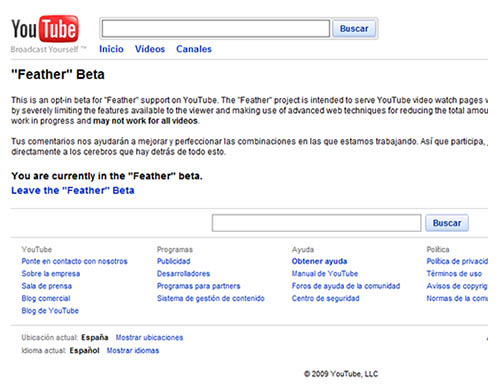Open Términos de uso link
The image size is (500, 388).
pos(454,274)
